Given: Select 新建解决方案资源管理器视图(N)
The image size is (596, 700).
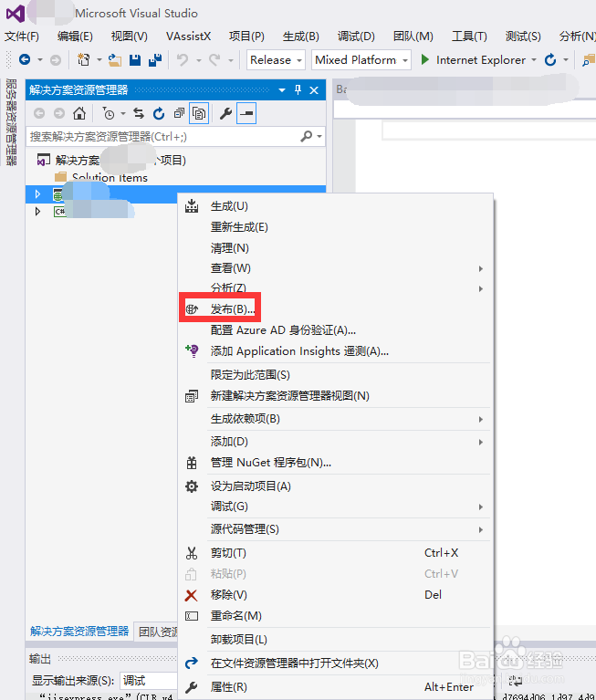Looking at the screenshot, I should coord(336,395).
